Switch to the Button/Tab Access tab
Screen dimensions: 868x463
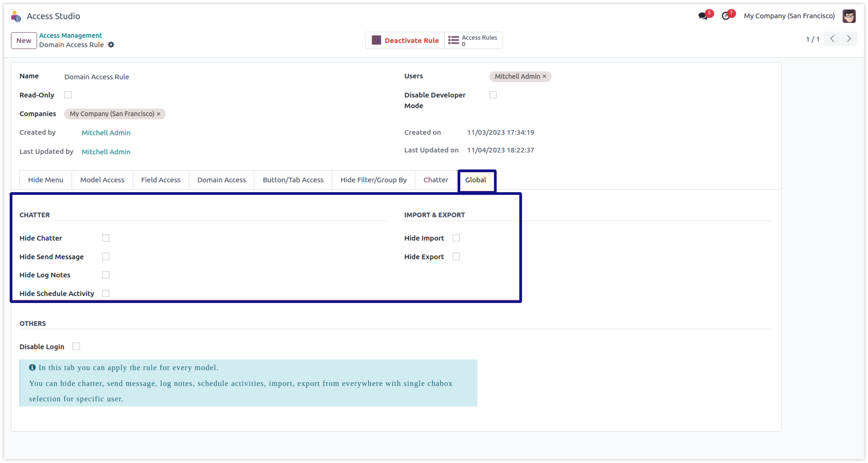(x=293, y=180)
